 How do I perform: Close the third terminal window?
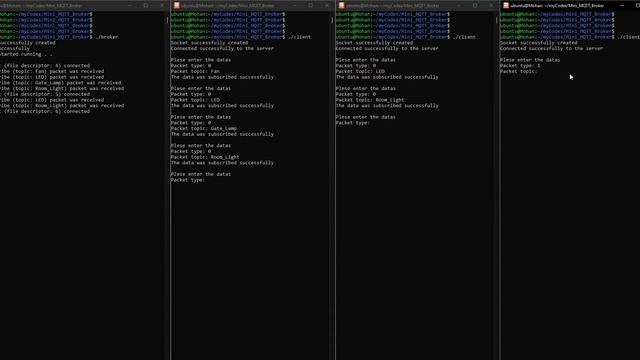click(491, 5)
